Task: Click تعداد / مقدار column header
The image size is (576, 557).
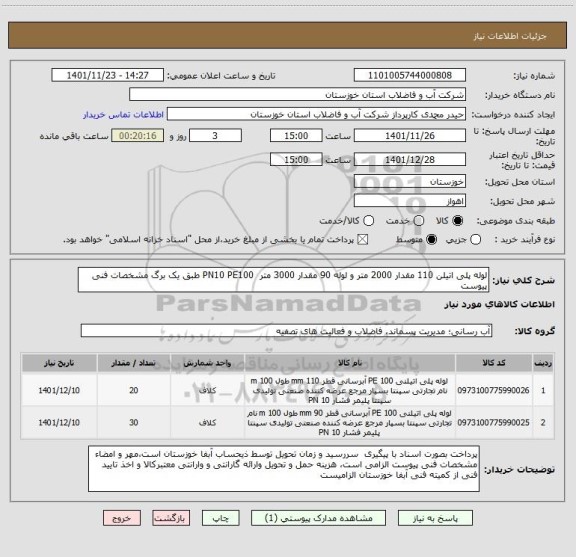Action: (x=134, y=363)
